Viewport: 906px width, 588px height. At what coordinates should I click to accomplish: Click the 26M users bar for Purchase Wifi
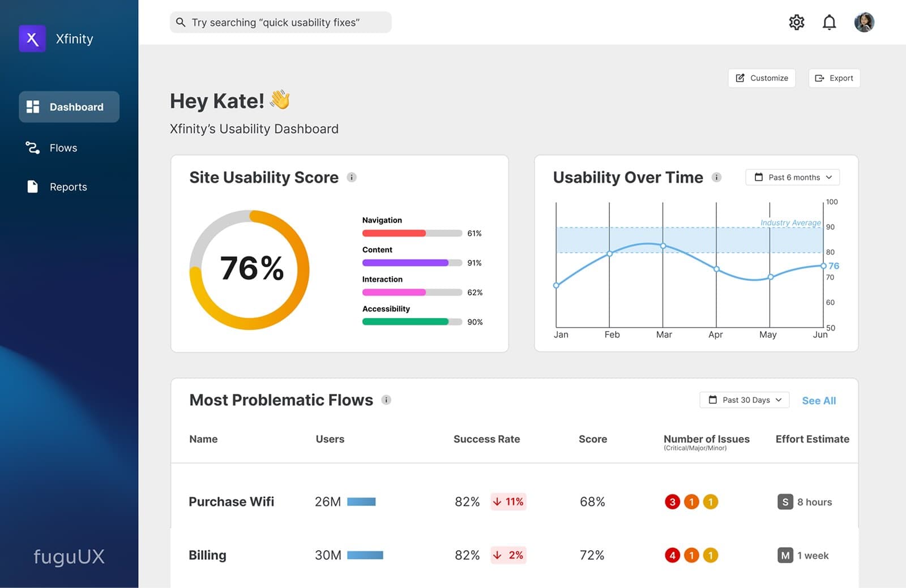pos(361,501)
